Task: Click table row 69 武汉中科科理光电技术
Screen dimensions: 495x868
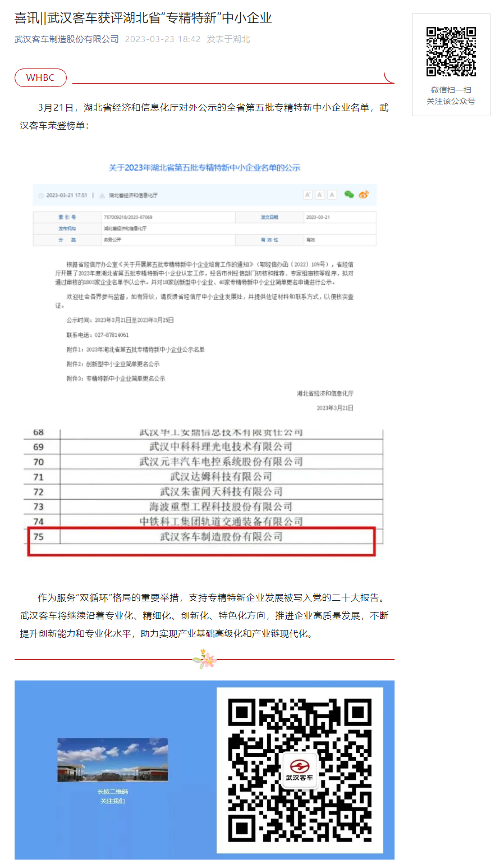Action: click(204, 447)
